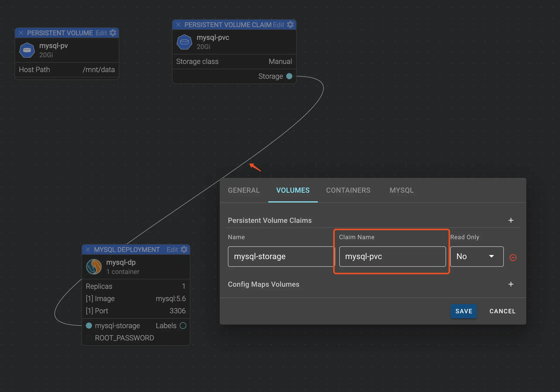Viewport: 560px width, 392px height.
Task: Add a new Persistent Volume Claim entry
Action: 511,220
